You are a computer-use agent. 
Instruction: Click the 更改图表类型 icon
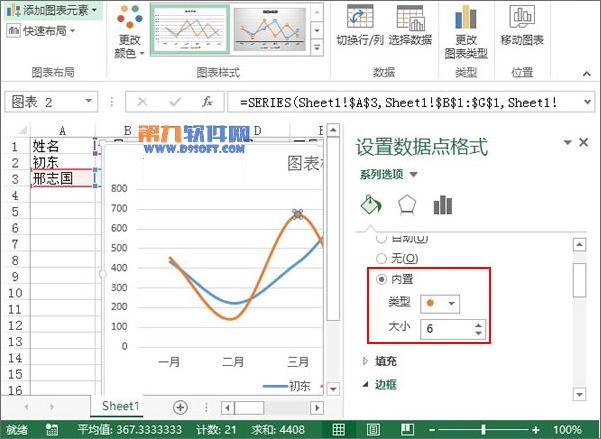[466, 17]
